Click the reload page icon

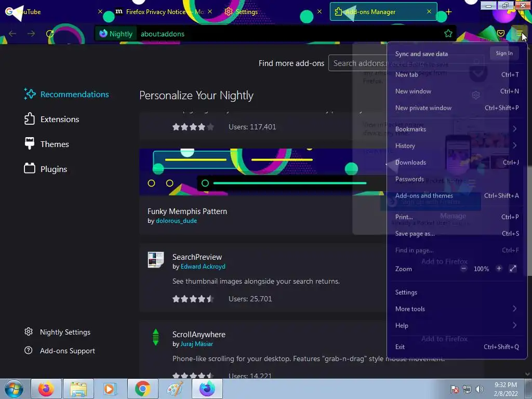pyautogui.click(x=50, y=34)
